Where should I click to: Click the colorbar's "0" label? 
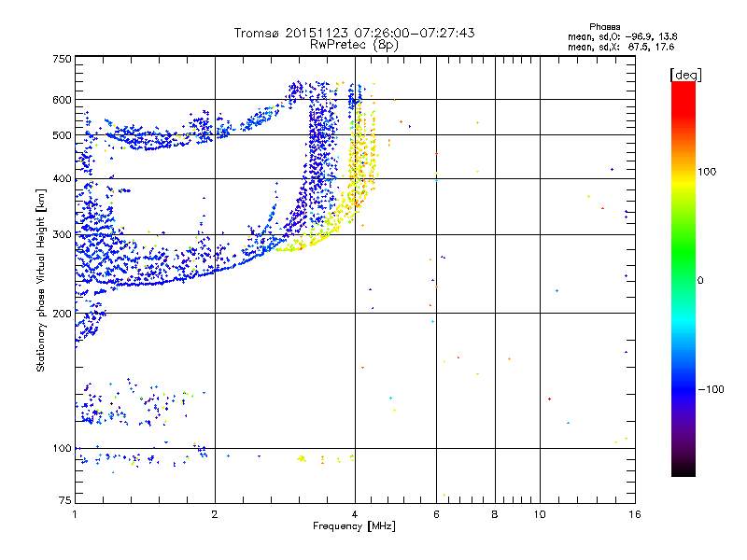[x=700, y=281]
